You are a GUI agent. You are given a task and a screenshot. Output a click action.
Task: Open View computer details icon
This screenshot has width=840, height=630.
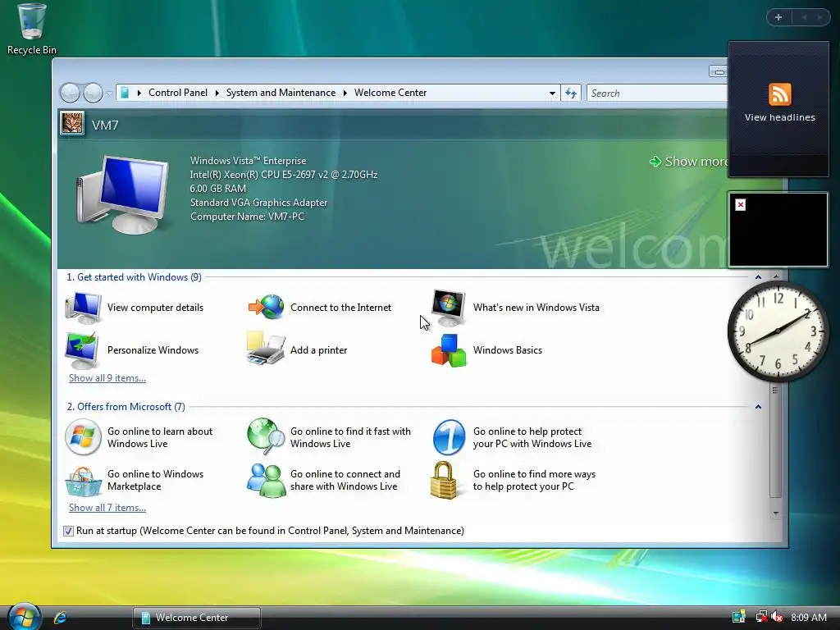[83, 308]
